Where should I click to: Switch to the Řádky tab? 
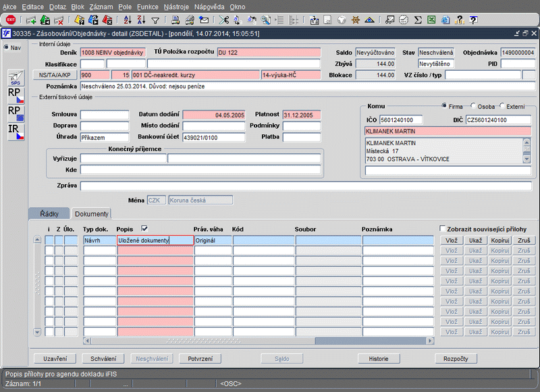pos(49,213)
